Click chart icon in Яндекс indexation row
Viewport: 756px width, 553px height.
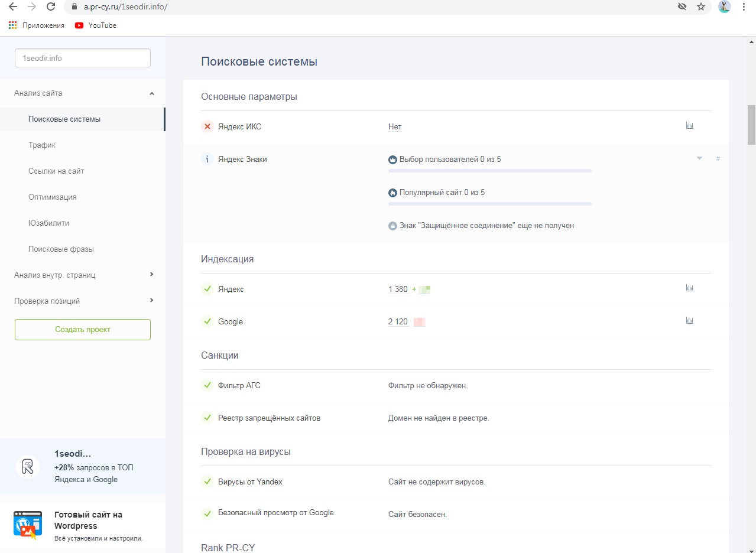tap(689, 288)
